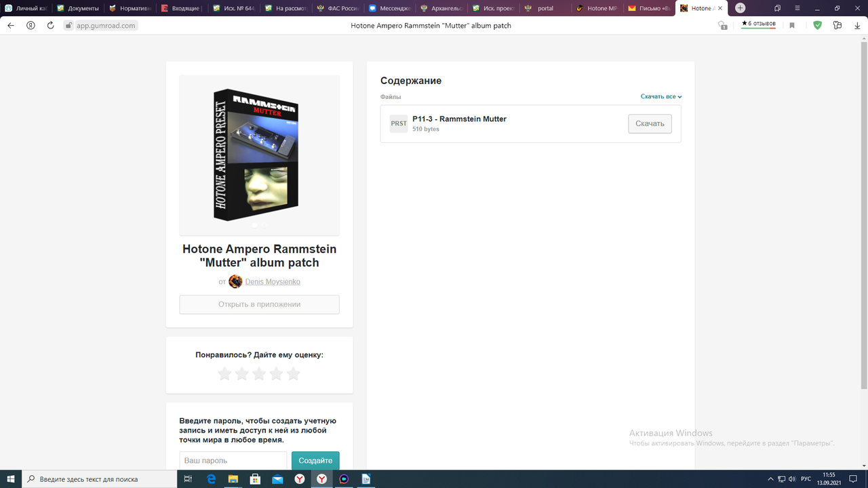Click address field app.gumroad.com
This screenshot has height=488, width=868.
[x=105, y=25]
